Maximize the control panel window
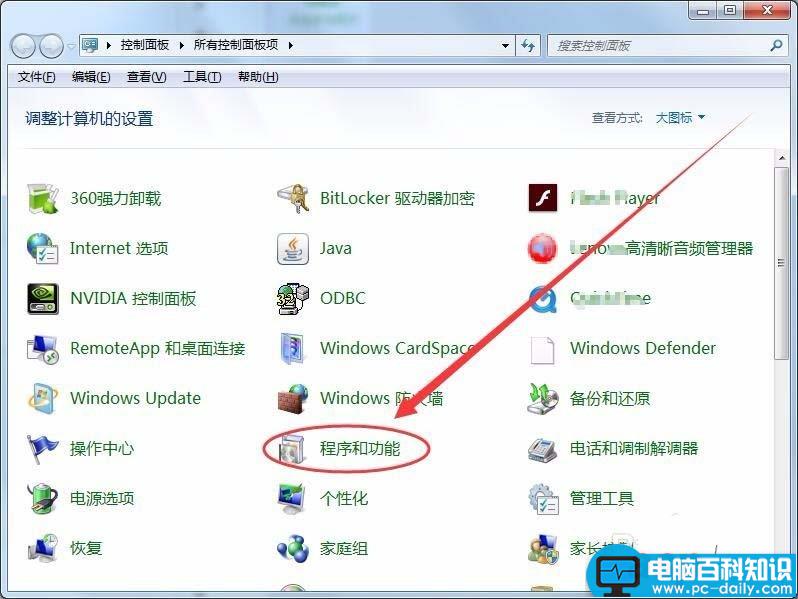798x599 pixels. 730,10
